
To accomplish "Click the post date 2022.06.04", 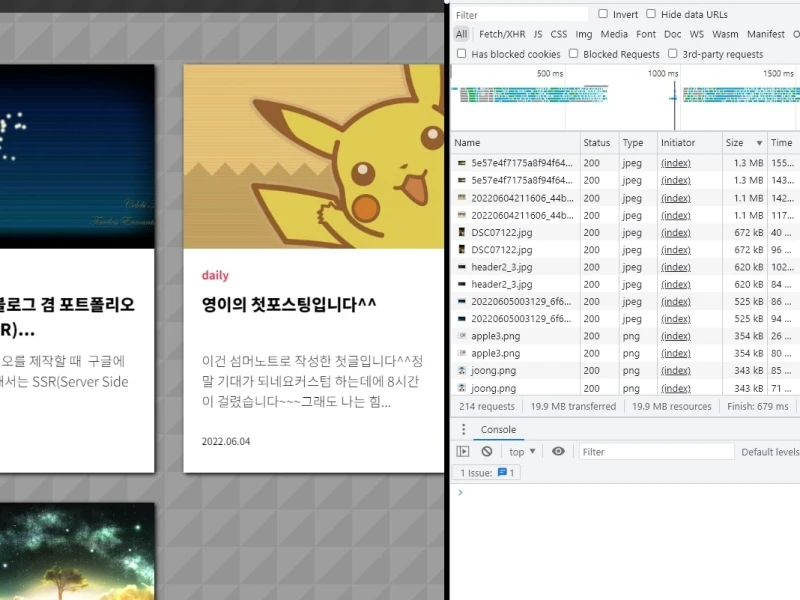I will (226, 441).
